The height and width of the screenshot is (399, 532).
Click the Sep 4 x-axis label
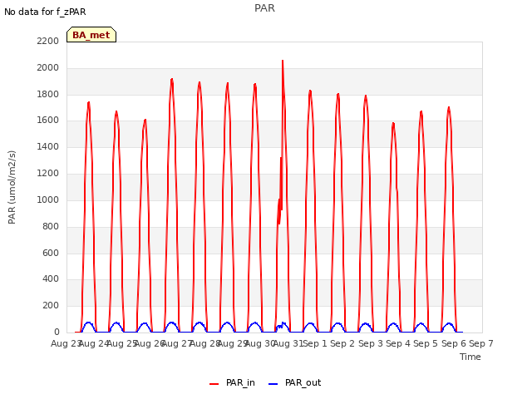pyautogui.click(x=398, y=343)
